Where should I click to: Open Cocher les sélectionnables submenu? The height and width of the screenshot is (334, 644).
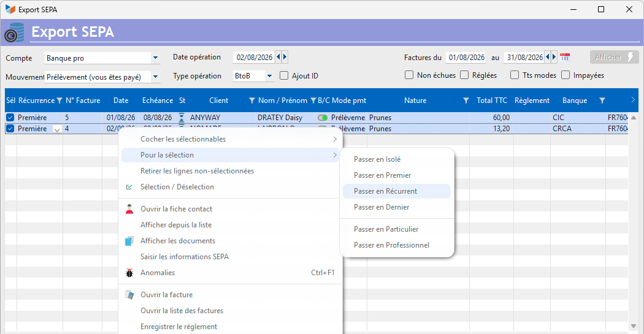pyautogui.click(x=230, y=139)
